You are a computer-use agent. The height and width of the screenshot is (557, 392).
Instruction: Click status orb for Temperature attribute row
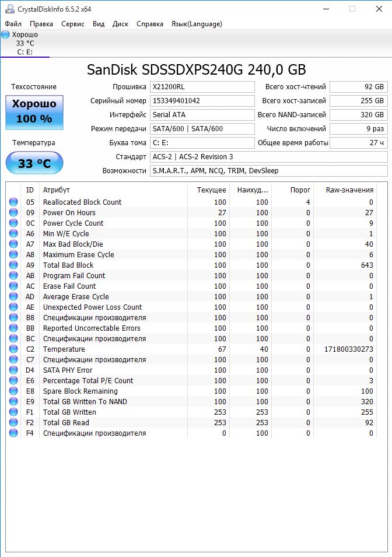click(13, 349)
